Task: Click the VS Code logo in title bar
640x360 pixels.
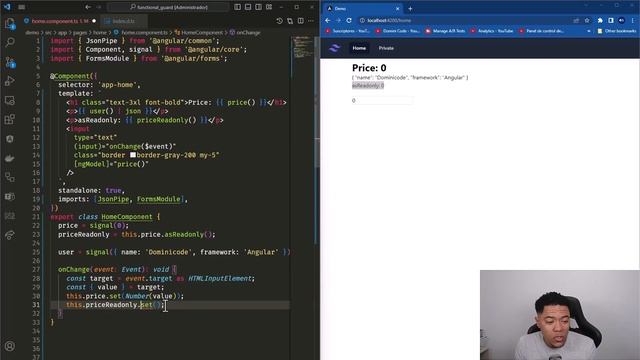Action: click(7, 7)
